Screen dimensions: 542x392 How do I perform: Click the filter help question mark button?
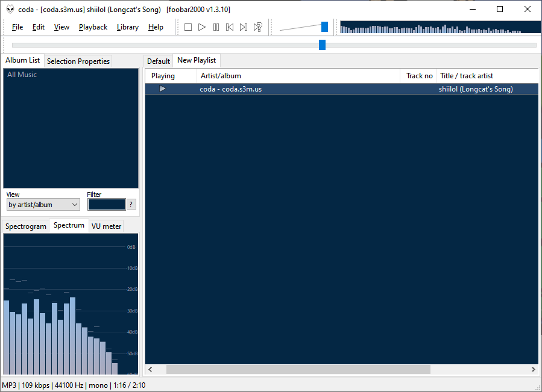(131, 205)
